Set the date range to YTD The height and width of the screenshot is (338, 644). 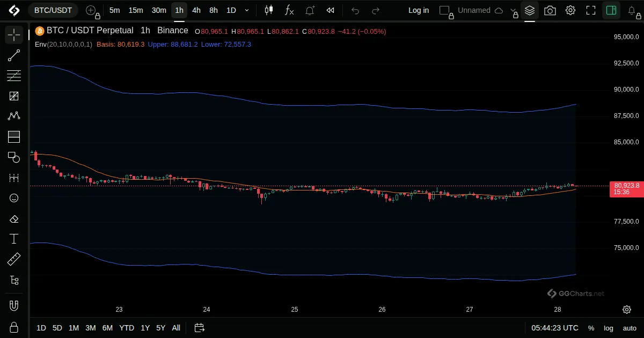click(x=127, y=328)
